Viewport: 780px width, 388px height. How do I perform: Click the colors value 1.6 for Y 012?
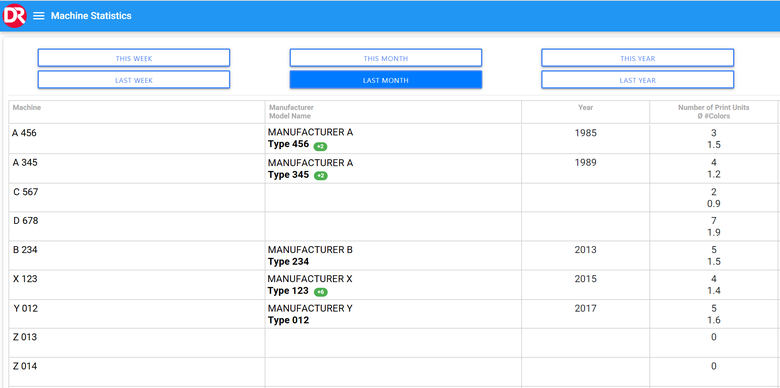tap(714, 320)
